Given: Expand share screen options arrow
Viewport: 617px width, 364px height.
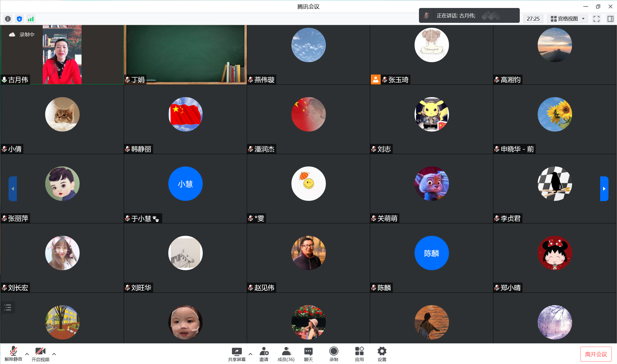Looking at the screenshot, I should (250, 354).
